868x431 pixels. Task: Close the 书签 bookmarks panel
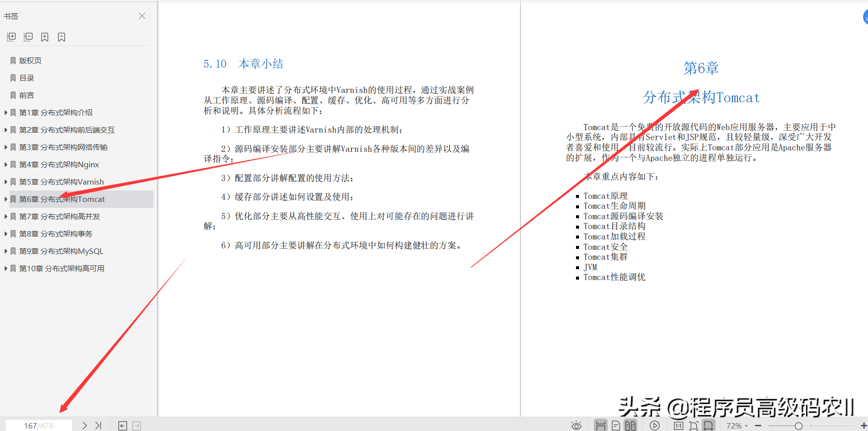(142, 16)
